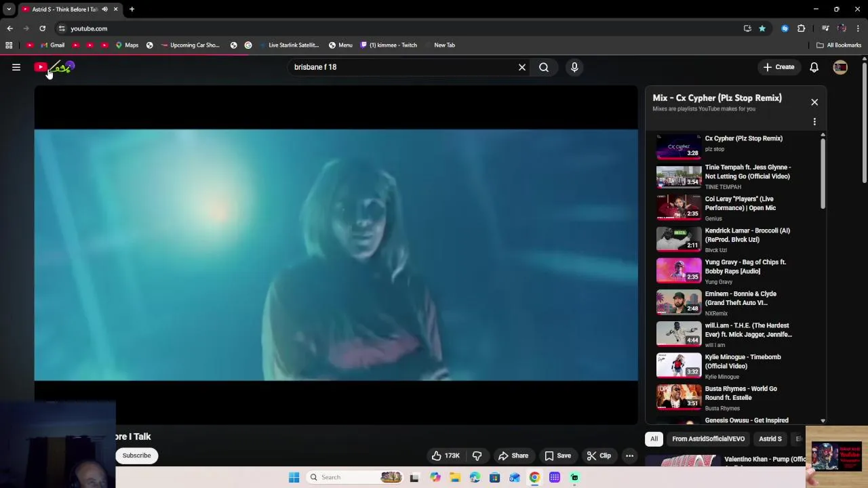Open the kimmee - Twitch bookmark
Screen dimensions: 868x488
coord(389,45)
